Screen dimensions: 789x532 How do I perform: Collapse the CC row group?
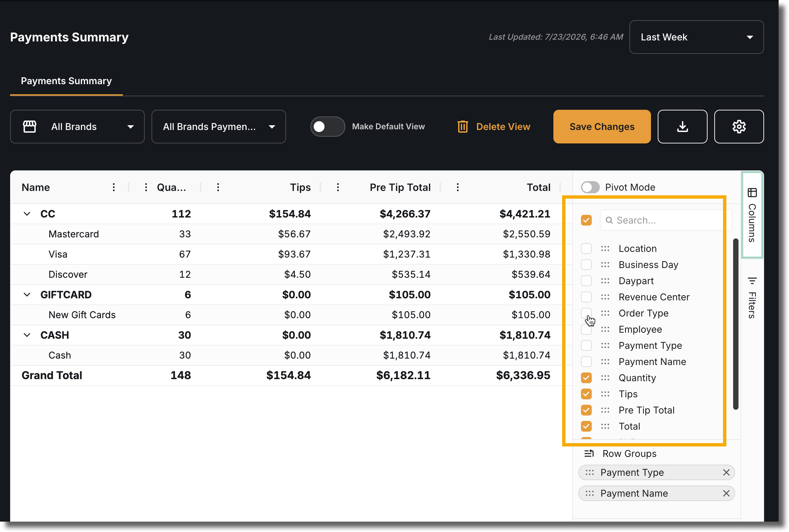(27, 214)
